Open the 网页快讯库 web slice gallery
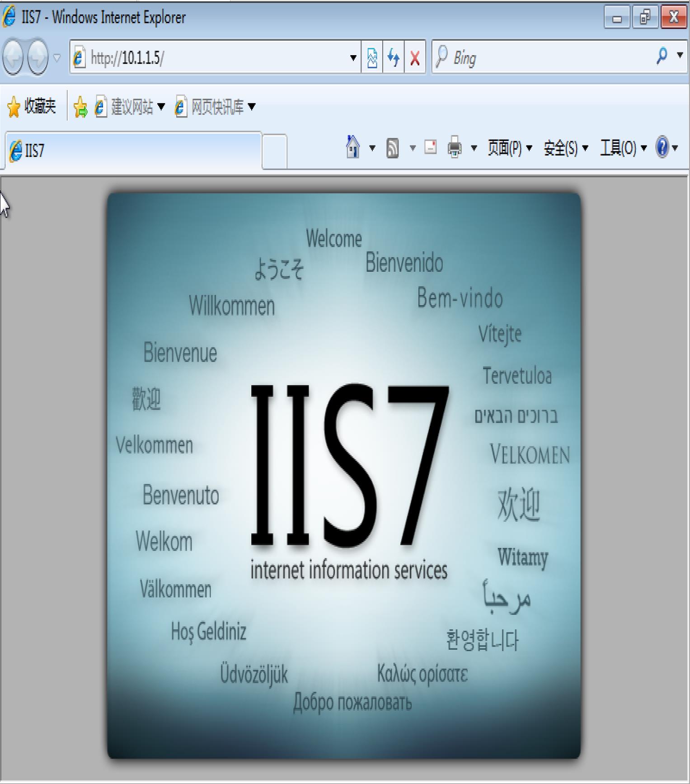The height and width of the screenshot is (784, 690). coord(210,107)
